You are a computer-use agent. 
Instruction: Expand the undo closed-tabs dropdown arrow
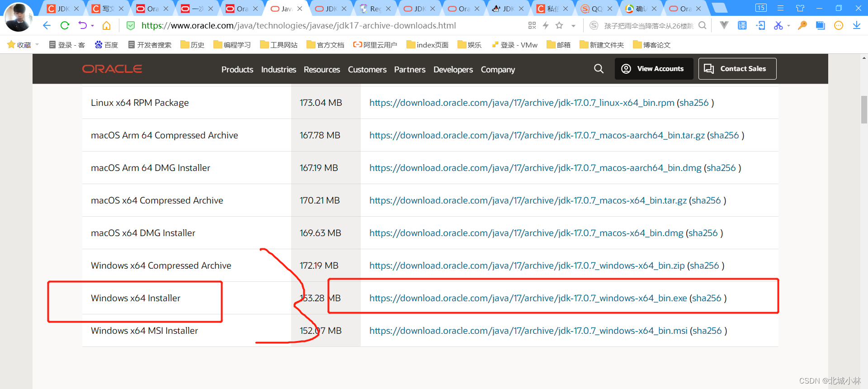(92, 26)
